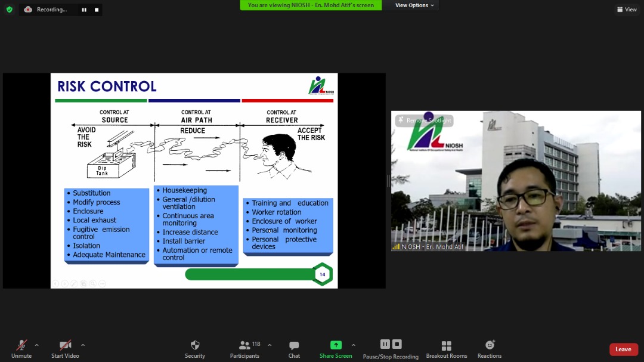644x362 pixels.
Task: Open the Participants panel
Action: click(244, 349)
